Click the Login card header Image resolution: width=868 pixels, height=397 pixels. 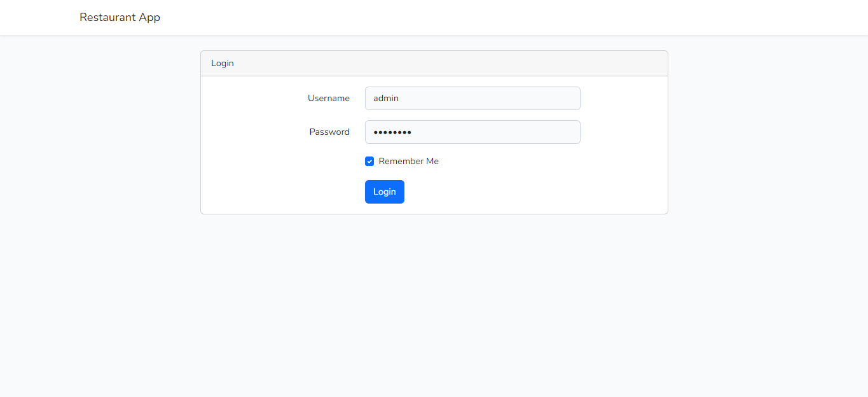coord(434,63)
